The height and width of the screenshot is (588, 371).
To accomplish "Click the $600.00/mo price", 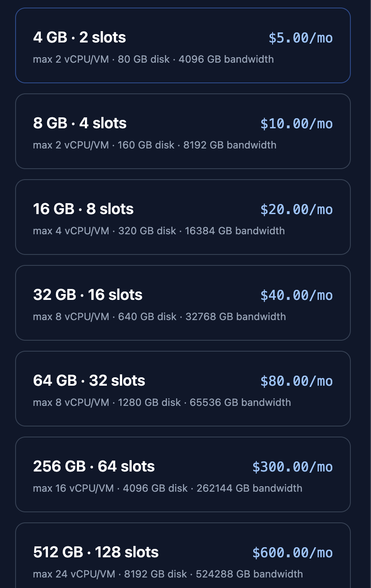I will tap(293, 553).
